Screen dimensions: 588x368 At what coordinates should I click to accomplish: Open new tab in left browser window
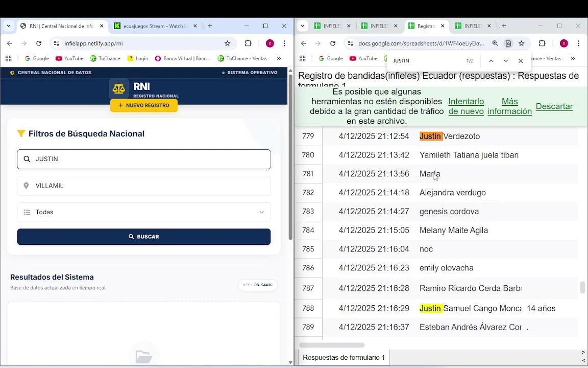[x=210, y=26]
